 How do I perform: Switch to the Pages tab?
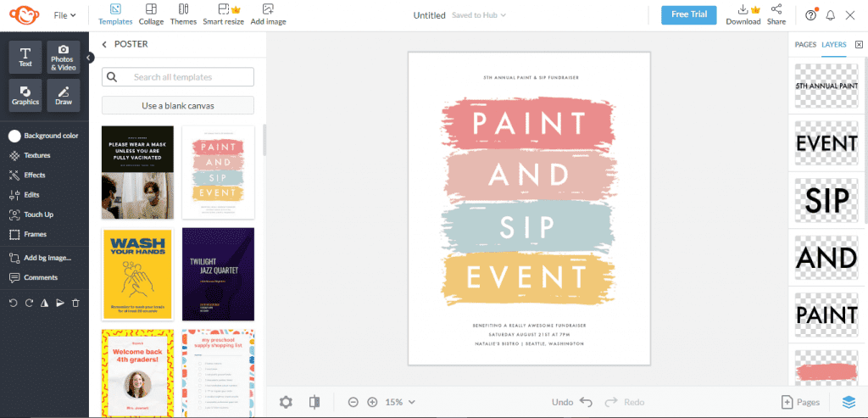pos(804,44)
